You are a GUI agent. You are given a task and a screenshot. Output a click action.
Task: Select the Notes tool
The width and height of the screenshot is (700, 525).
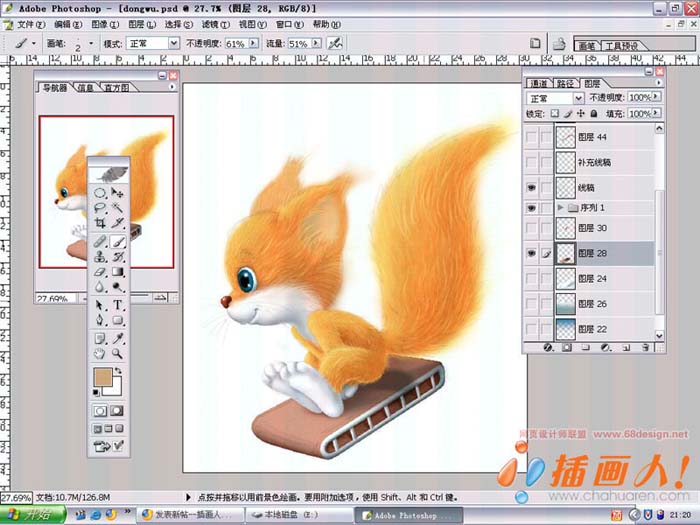pyautogui.click(x=100, y=339)
